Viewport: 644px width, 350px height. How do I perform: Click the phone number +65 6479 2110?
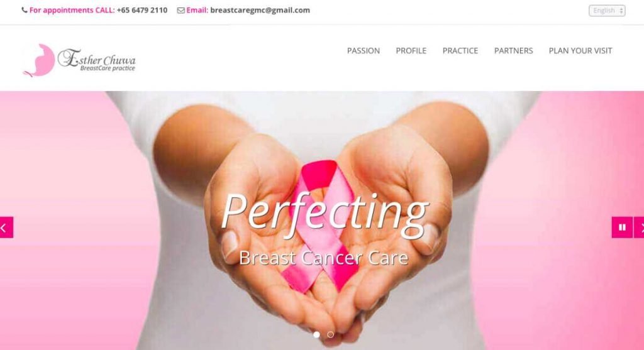[x=142, y=10]
